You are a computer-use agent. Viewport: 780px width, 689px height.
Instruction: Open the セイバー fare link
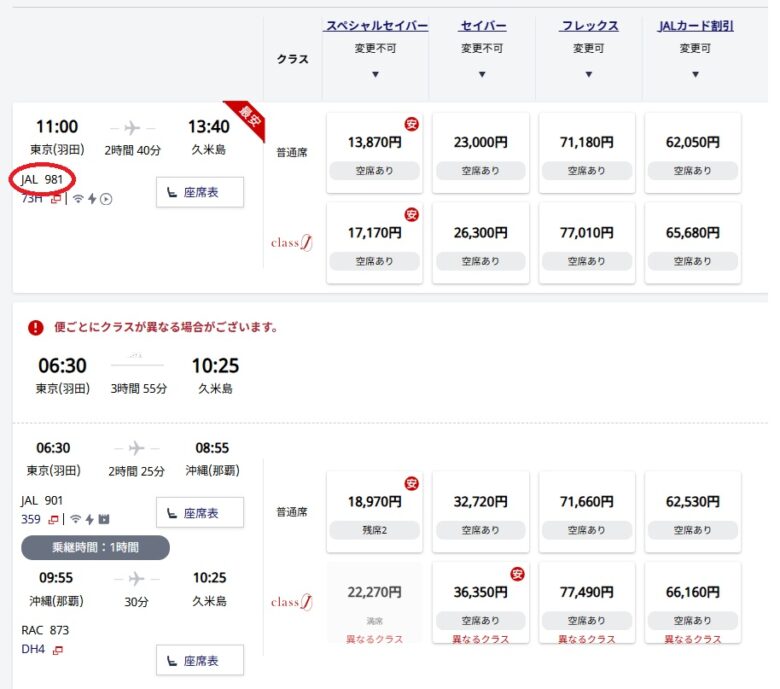pyautogui.click(x=483, y=26)
